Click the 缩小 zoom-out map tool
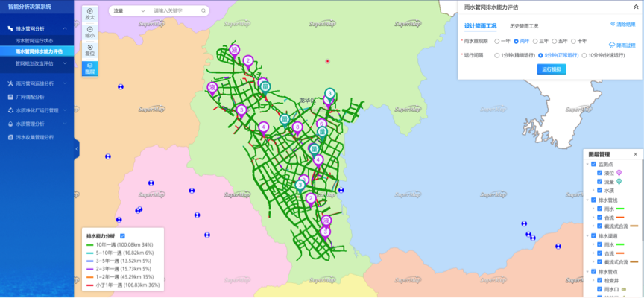The image size is (644, 298). (89, 31)
